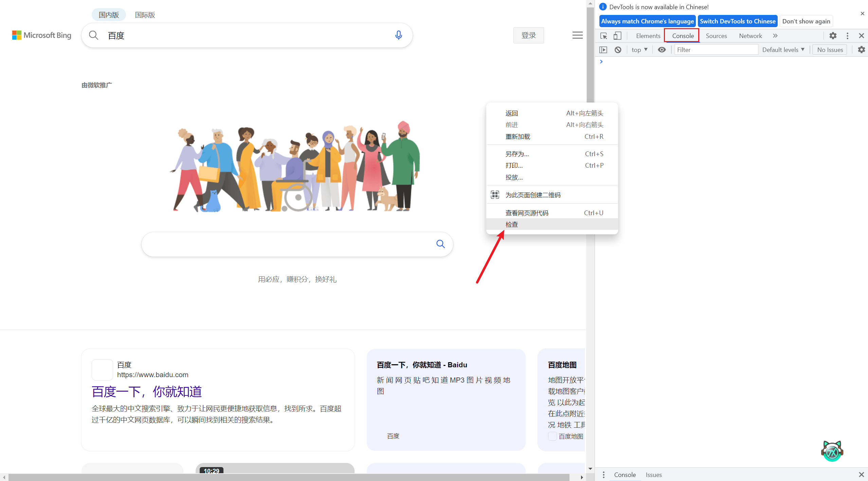Select 国内版 search mode

tap(109, 15)
